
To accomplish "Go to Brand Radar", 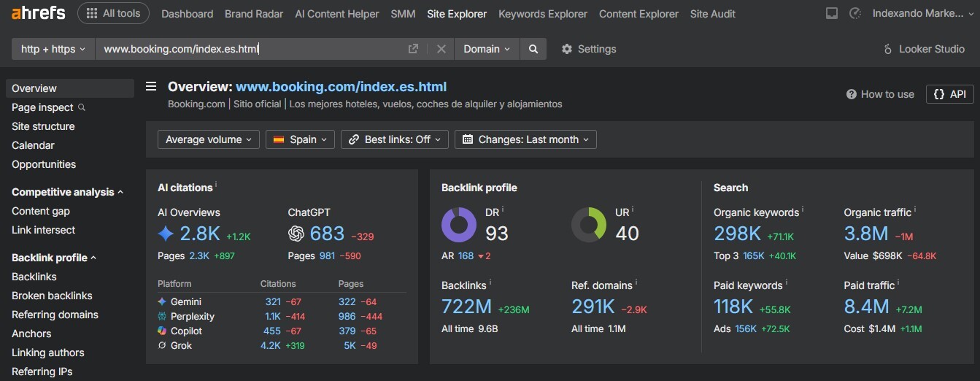I will pos(254,14).
